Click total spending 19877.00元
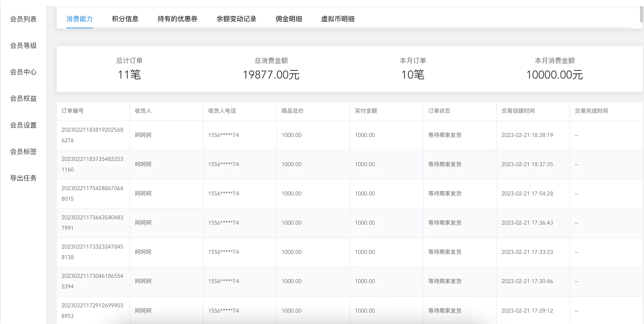 pos(271,75)
